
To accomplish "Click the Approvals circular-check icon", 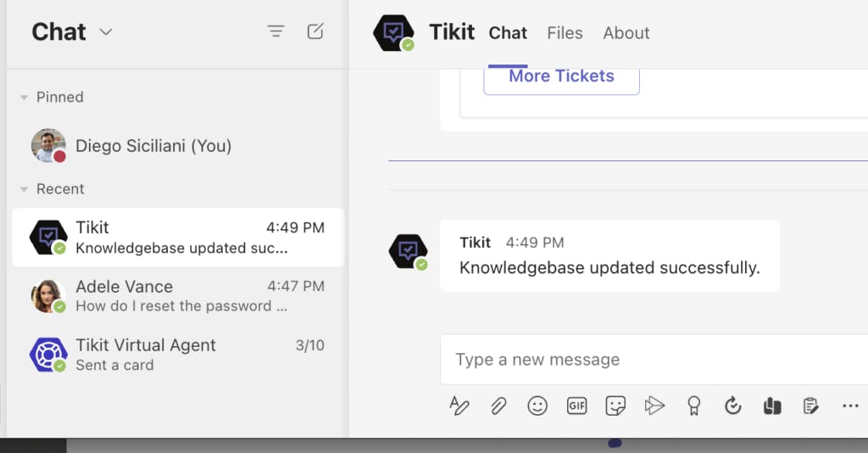I will 733,406.
